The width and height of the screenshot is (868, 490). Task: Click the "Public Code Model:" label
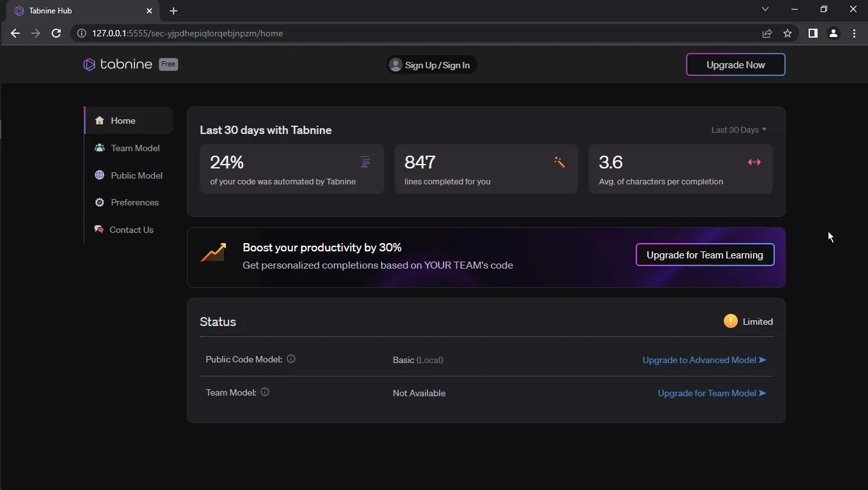244,359
